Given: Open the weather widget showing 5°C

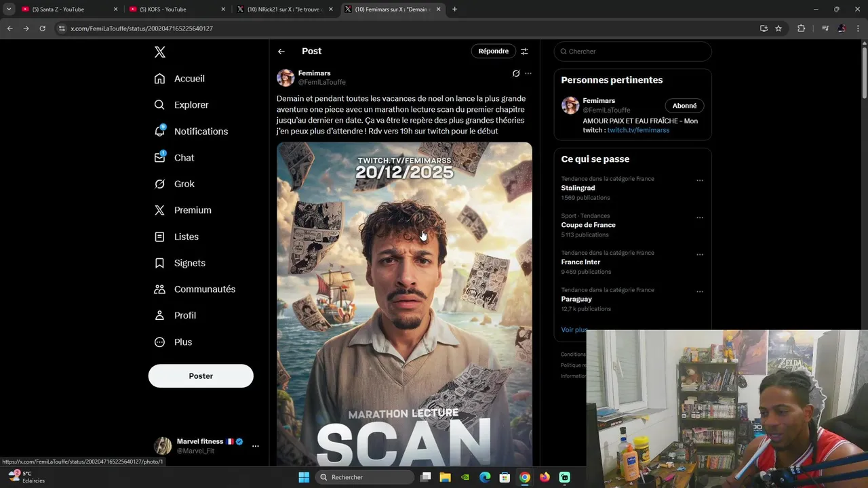Looking at the screenshot, I should tap(26, 476).
